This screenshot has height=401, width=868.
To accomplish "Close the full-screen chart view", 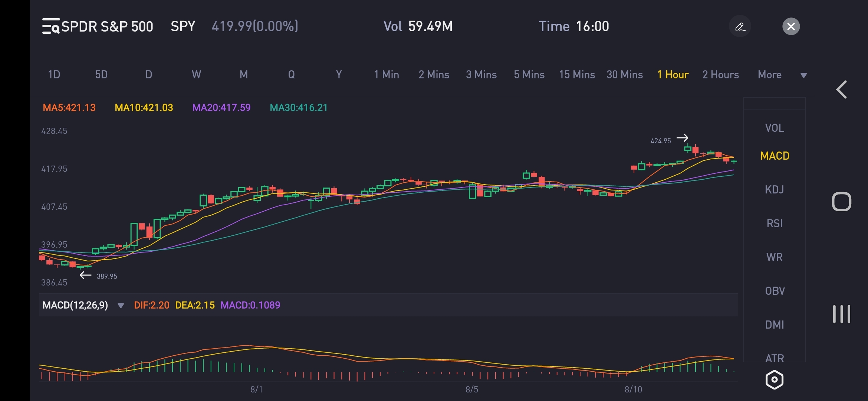I will coord(791,26).
